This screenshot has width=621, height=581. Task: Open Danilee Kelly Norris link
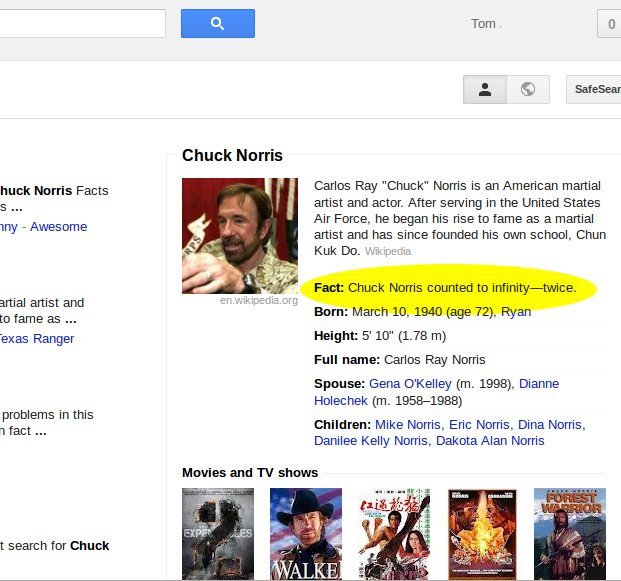[371, 441]
